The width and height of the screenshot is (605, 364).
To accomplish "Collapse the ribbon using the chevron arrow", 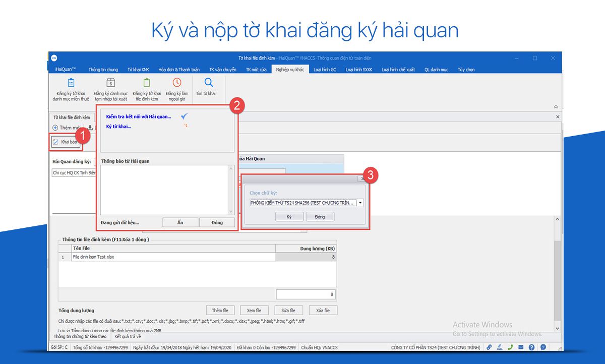I will pos(556,107).
